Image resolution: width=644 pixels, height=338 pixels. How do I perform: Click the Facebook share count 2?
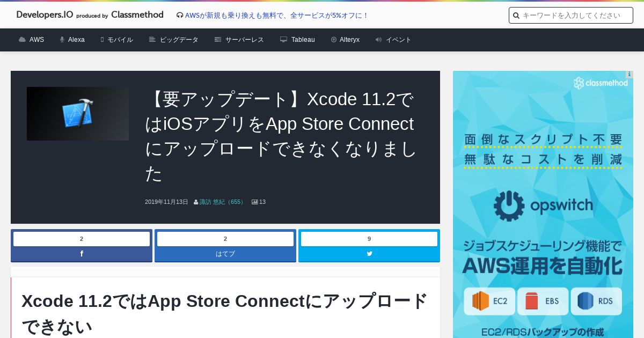tap(82, 239)
